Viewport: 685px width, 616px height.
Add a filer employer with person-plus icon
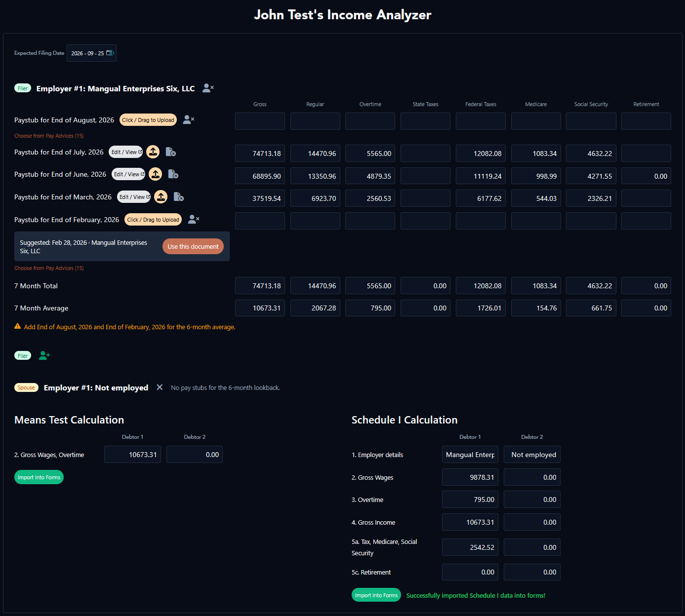44,355
